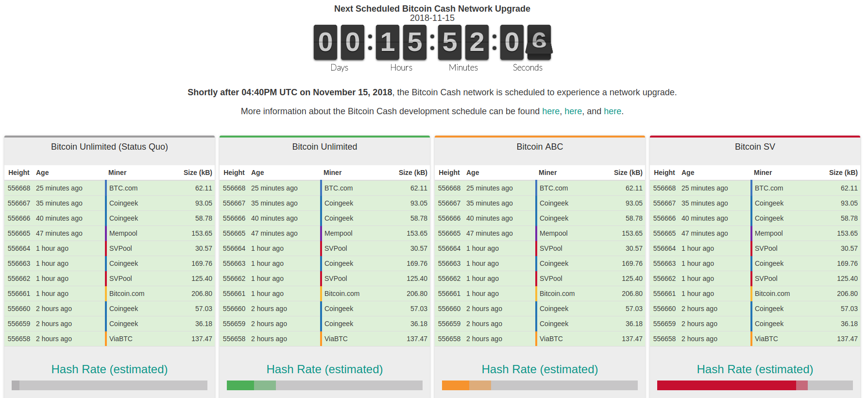Select size 125.40 in the Bitcoin ABC panel
This screenshot has height=398, width=868.
(x=632, y=278)
